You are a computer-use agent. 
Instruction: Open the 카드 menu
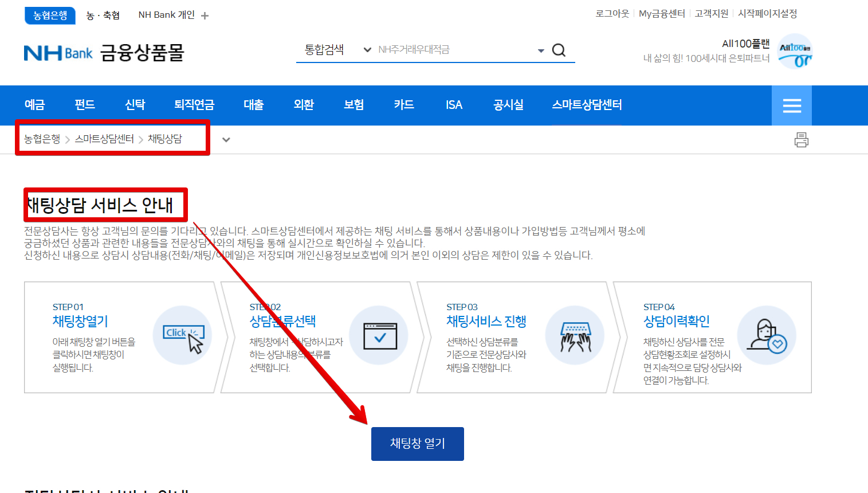tap(404, 105)
